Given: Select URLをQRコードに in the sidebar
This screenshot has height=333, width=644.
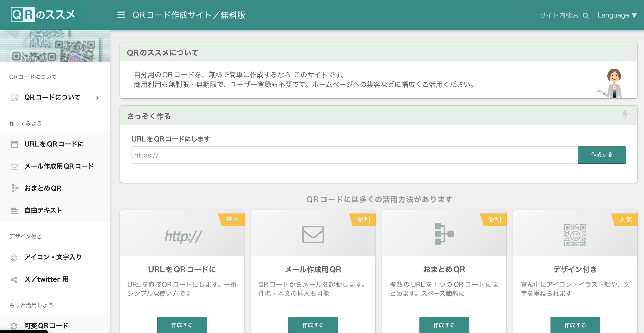Looking at the screenshot, I should tap(53, 144).
